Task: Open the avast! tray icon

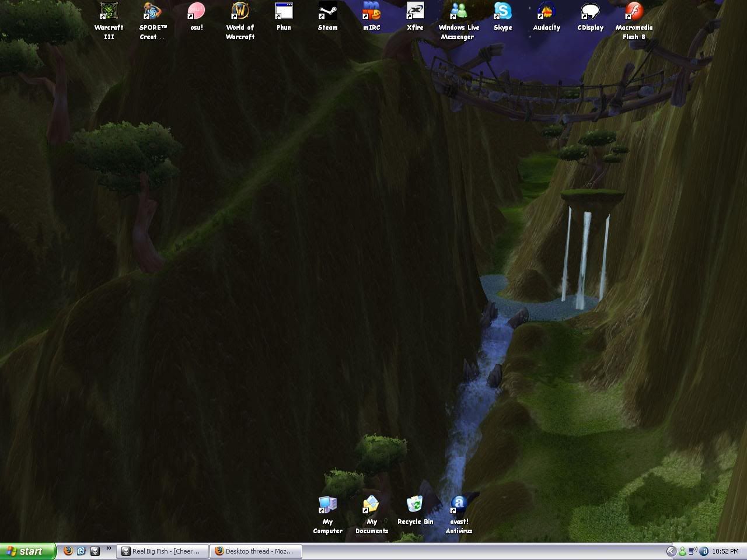Action: click(x=704, y=551)
